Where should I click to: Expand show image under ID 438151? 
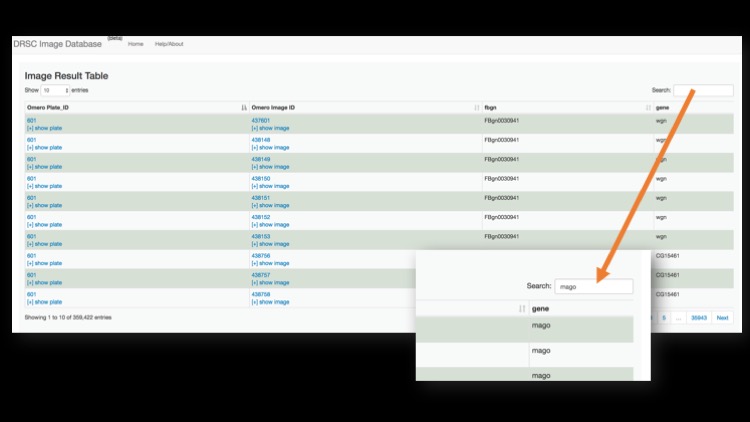[x=270, y=205]
